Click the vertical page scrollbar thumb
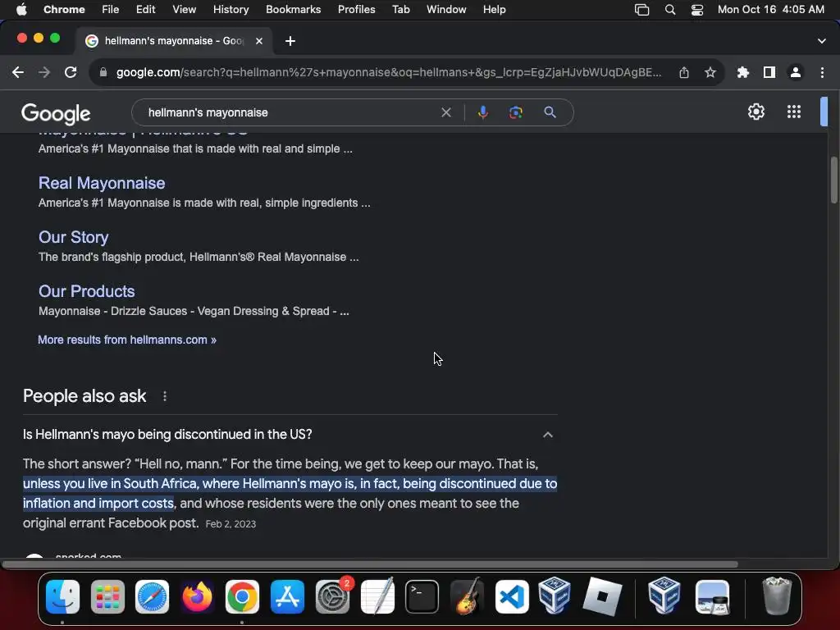This screenshot has height=630, width=840. coord(833,180)
